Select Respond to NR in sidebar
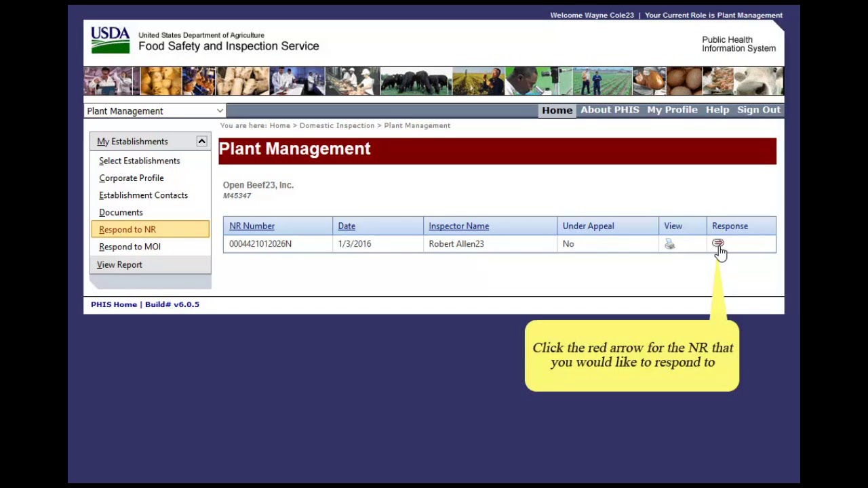The height and width of the screenshot is (488, 868). click(150, 230)
